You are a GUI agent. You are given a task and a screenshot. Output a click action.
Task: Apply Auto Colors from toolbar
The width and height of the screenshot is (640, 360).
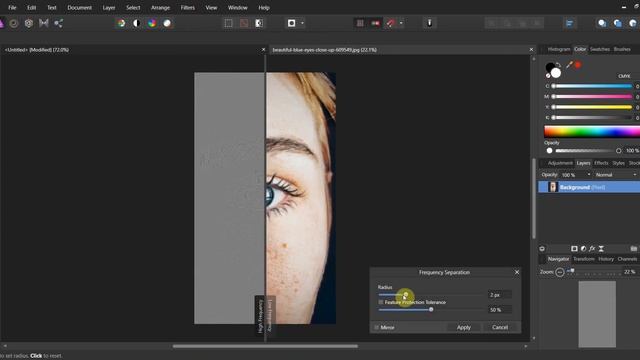coord(152,23)
